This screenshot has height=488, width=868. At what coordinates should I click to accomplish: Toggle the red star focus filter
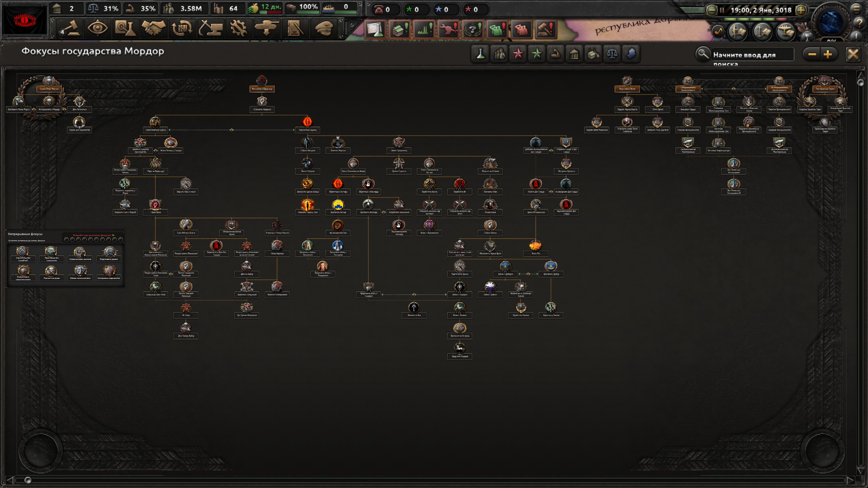(x=518, y=54)
